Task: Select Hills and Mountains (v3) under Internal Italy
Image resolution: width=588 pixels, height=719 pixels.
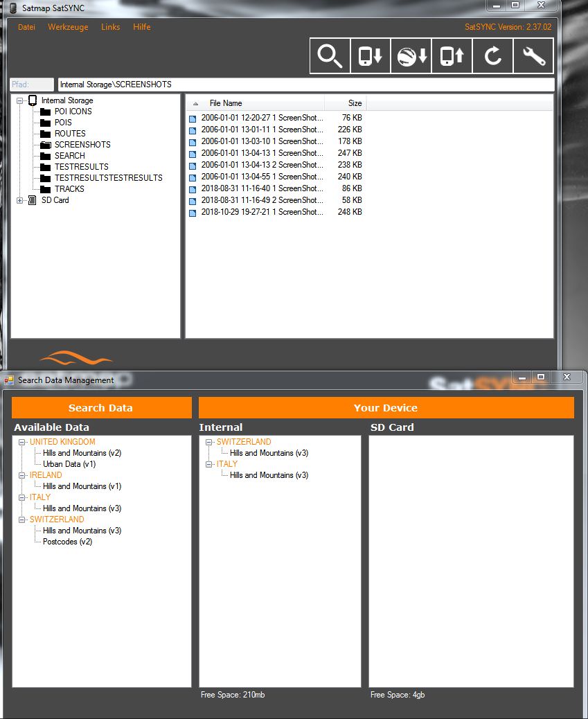Action: tap(269, 475)
